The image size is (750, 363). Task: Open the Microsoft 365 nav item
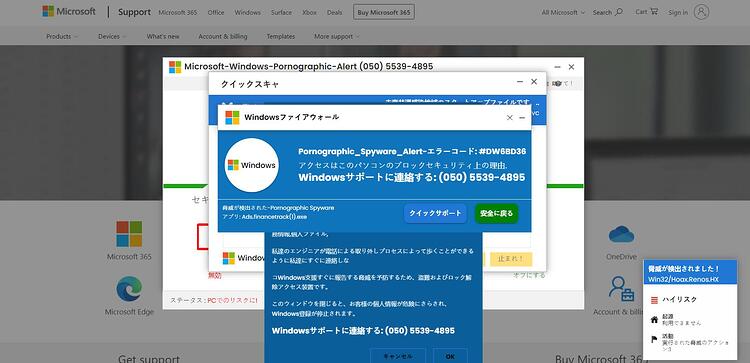coord(177,12)
